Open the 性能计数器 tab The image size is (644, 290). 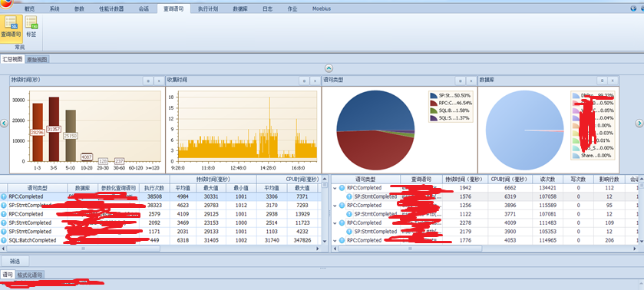(x=111, y=8)
